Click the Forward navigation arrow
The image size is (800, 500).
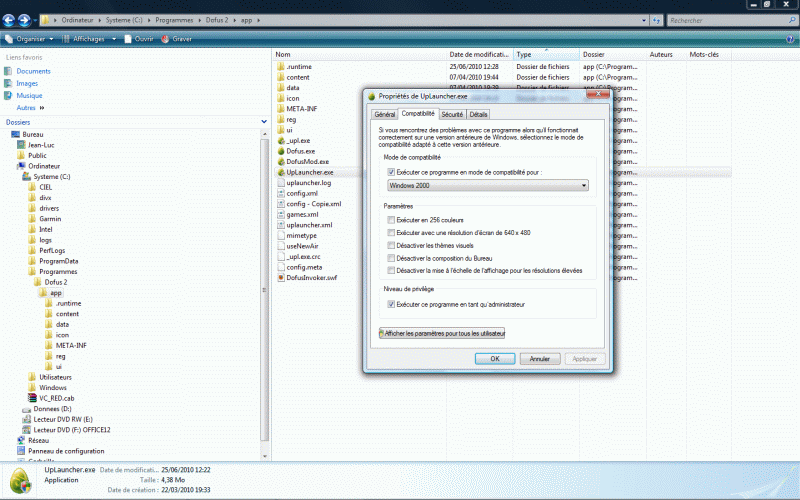[x=24, y=20]
